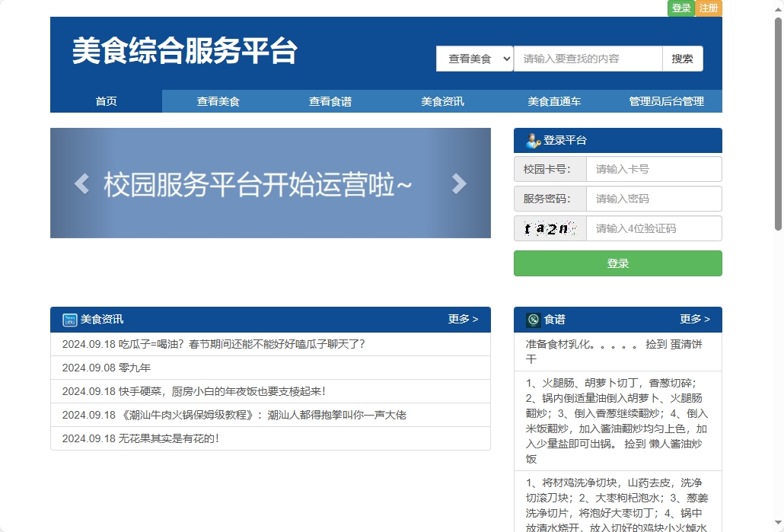Click the news icon on the 美食资讯 panel header
784x532 pixels.
(x=69, y=320)
